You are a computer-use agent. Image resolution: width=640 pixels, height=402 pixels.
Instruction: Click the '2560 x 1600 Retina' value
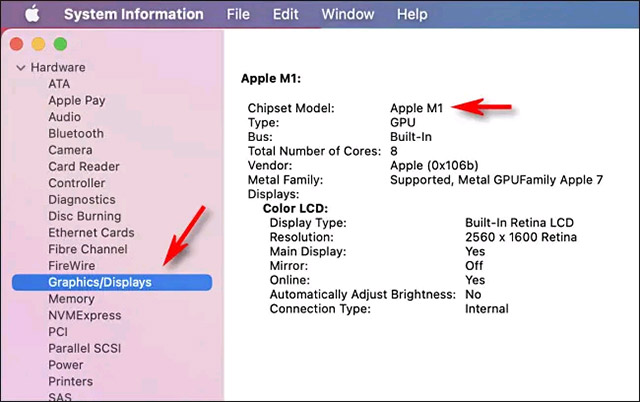521,237
